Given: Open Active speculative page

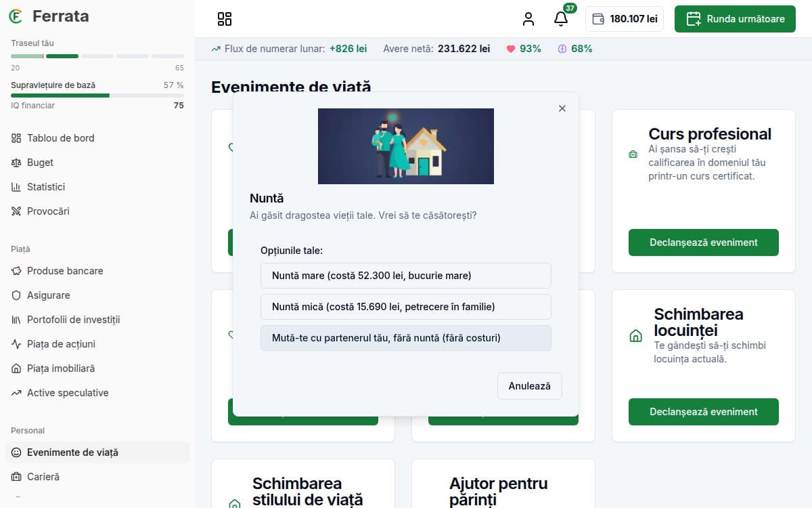Looking at the screenshot, I should click(x=97, y=393).
